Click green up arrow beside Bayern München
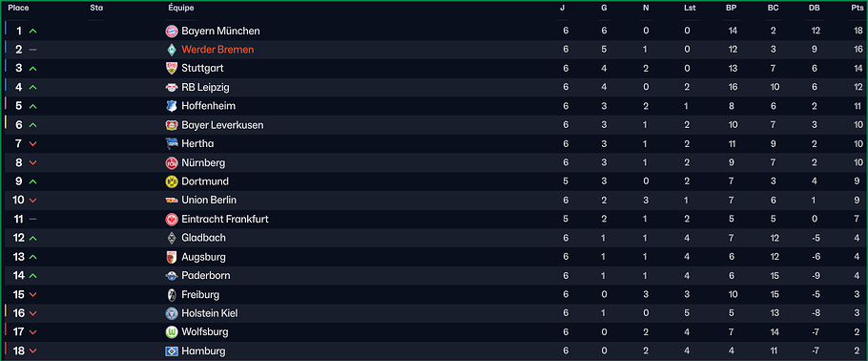Screen dimensions: 868x361 (32, 32)
